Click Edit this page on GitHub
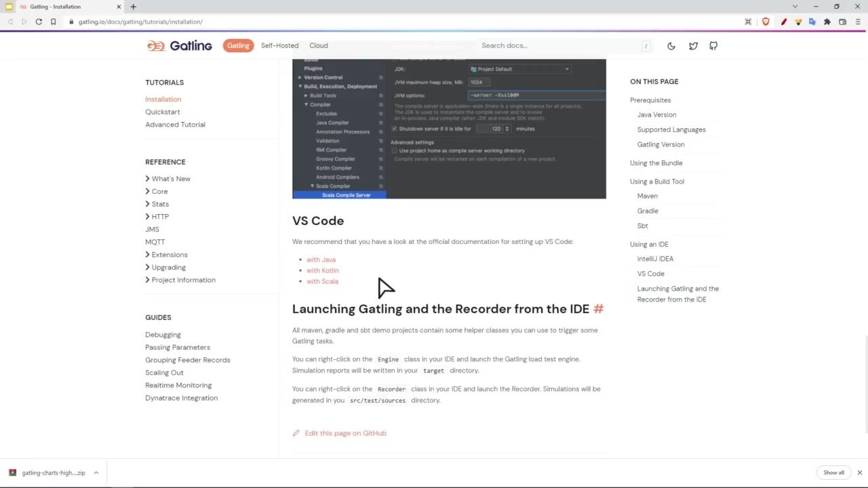 [345, 433]
